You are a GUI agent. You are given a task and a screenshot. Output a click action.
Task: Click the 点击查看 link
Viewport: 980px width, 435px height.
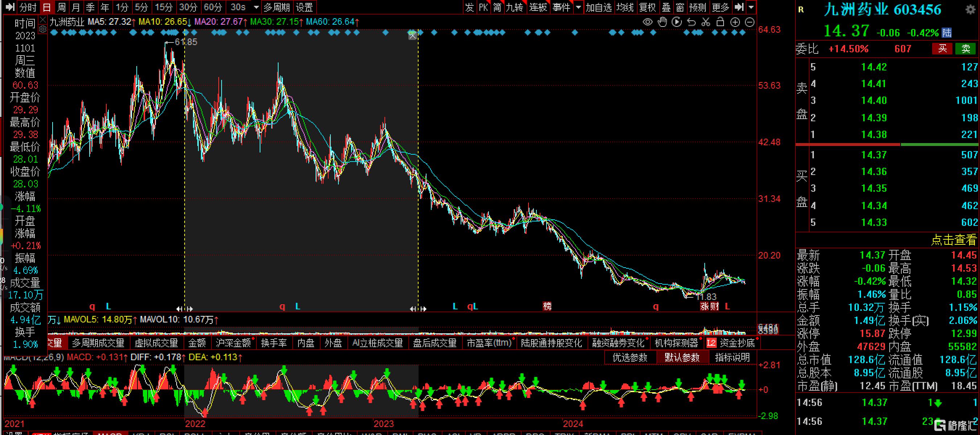pos(954,240)
